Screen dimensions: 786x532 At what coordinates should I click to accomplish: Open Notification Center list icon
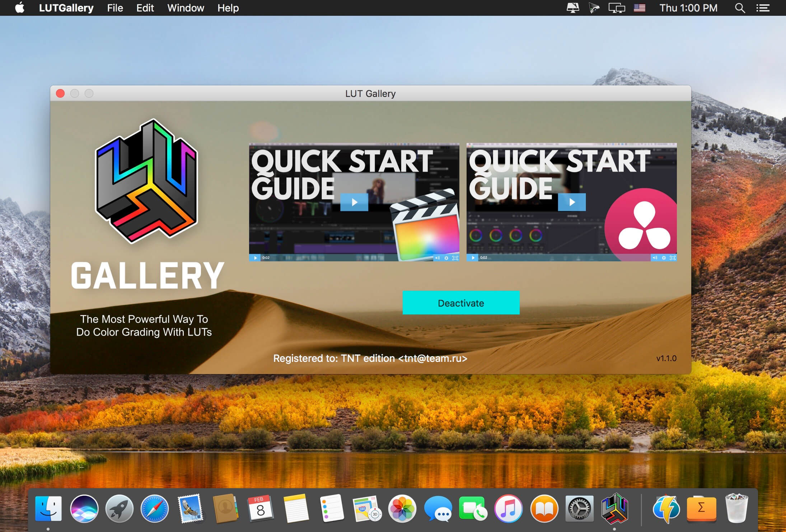[x=763, y=8]
